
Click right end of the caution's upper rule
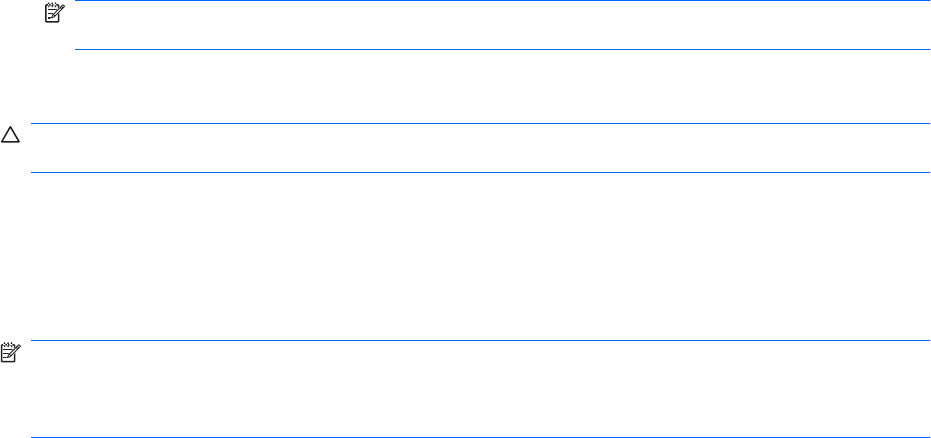[924, 124]
